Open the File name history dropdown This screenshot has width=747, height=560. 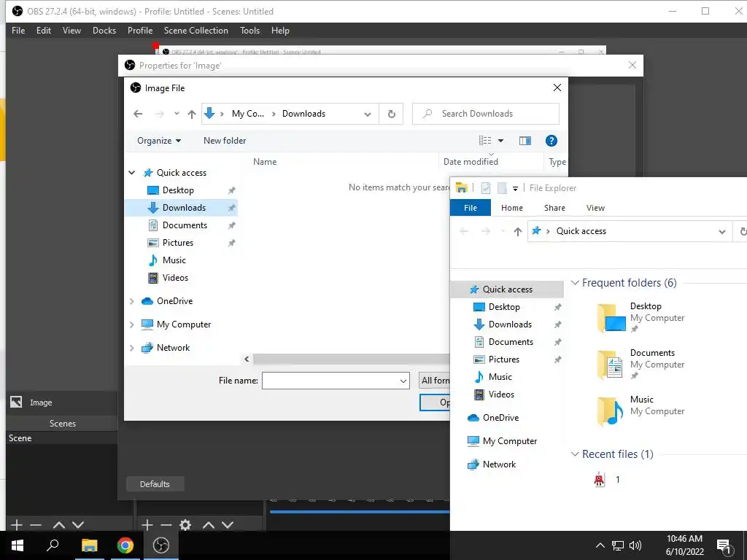[x=403, y=381]
